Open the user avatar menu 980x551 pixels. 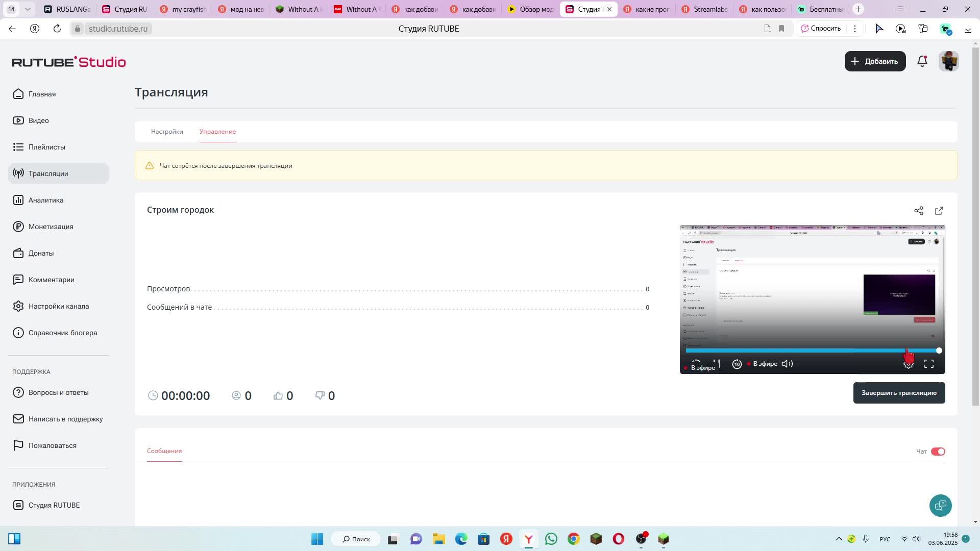click(948, 61)
